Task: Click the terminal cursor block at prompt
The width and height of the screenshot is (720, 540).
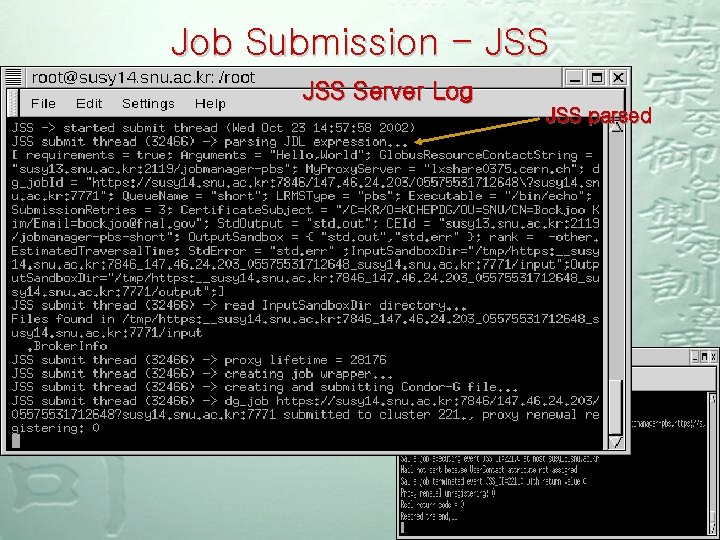Action: [16, 441]
